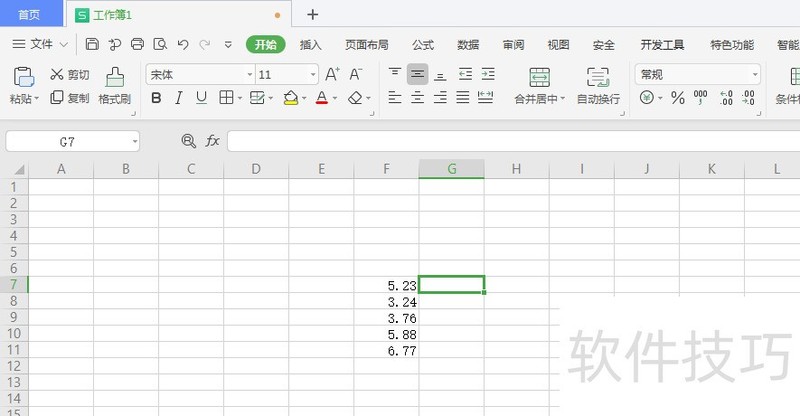Viewport: 800px width, 416px height.
Task: Select the 工作簿1 document tab
Action: 179,14
